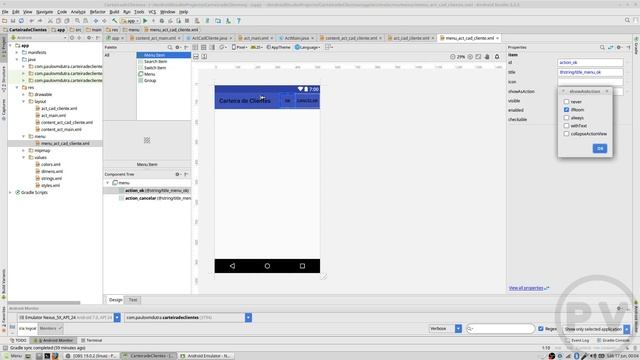Image resolution: width=640 pixels, height=360 pixels.
Task: Click the Properties panel search icon
Action: [602, 47]
